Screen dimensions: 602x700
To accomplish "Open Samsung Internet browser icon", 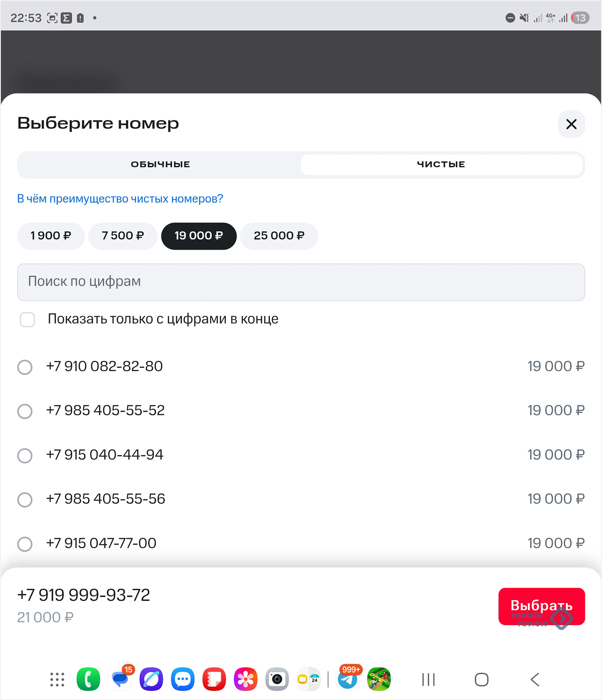I will (151, 679).
